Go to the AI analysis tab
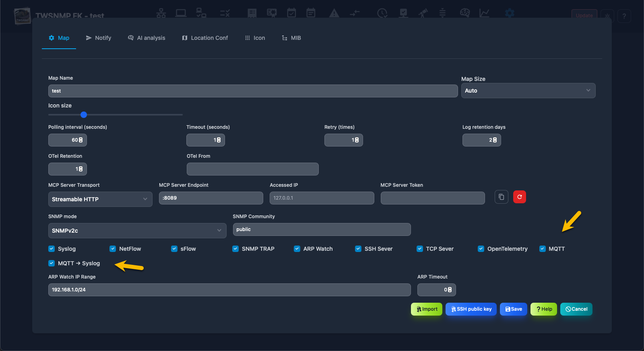This screenshot has height=351, width=644. (147, 38)
